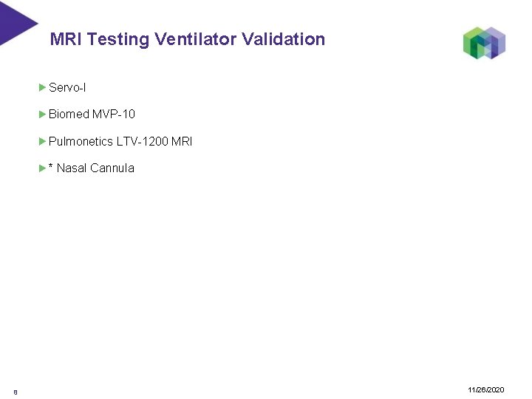This screenshot has height=399, width=532.
Task: Click the asterisk before Nasal Cannula
Action: (x=51, y=168)
